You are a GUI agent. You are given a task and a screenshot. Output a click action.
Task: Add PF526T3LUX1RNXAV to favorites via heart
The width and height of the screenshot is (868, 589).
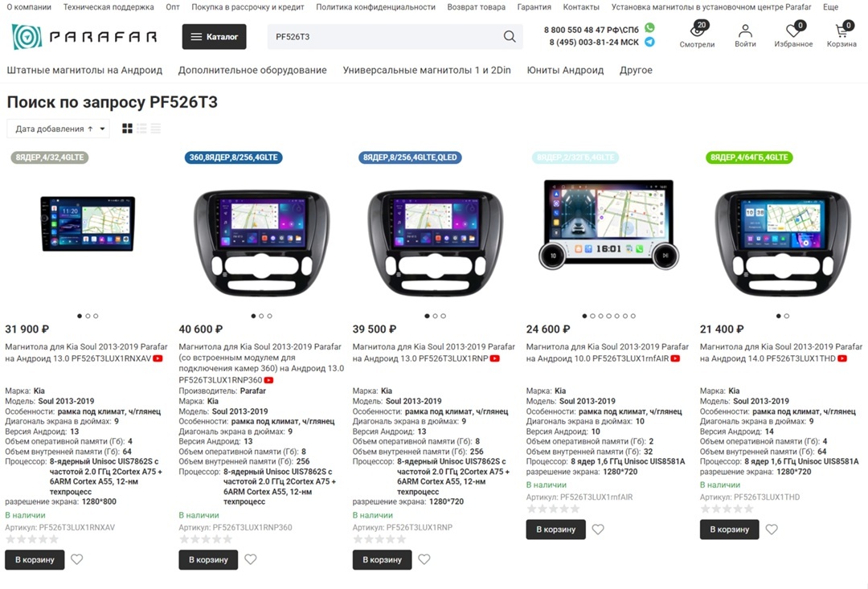point(77,559)
